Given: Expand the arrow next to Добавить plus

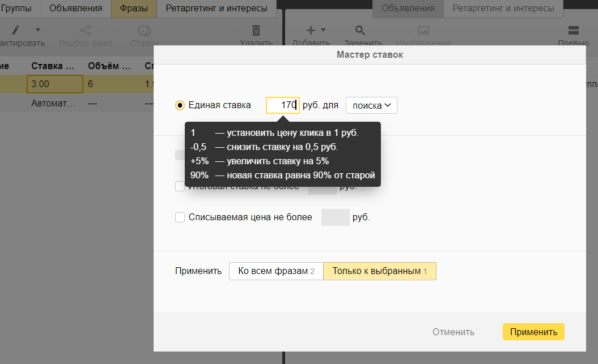Looking at the screenshot, I should click(x=323, y=29).
